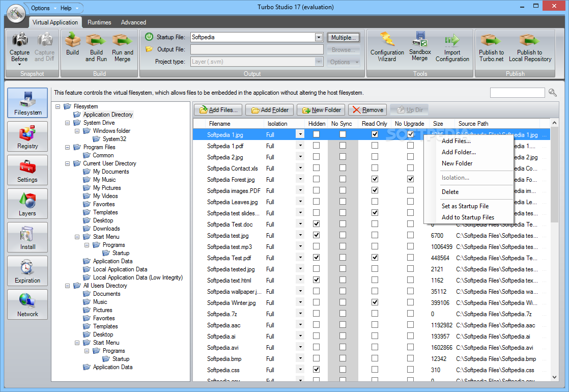The image size is (569, 392).
Task: Click the Remove button
Action: click(367, 110)
